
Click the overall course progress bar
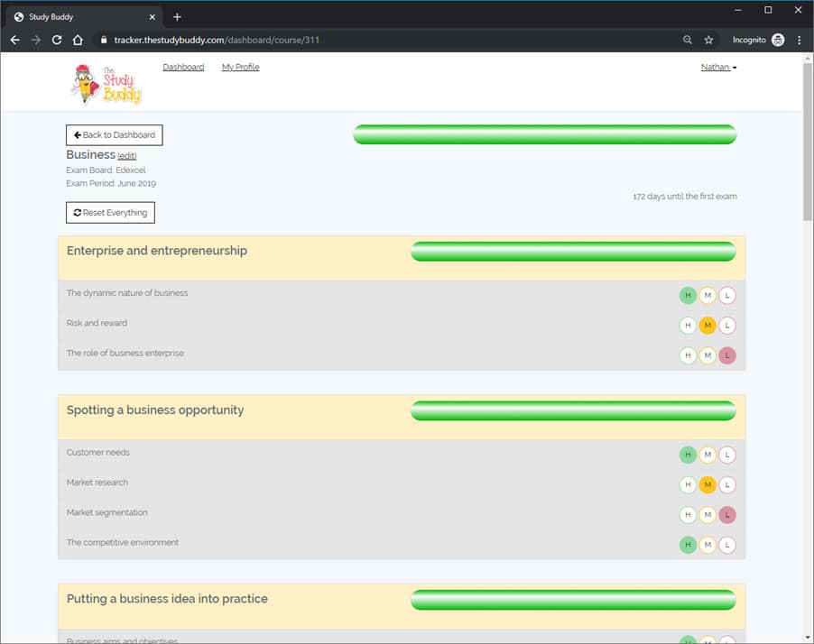point(544,134)
